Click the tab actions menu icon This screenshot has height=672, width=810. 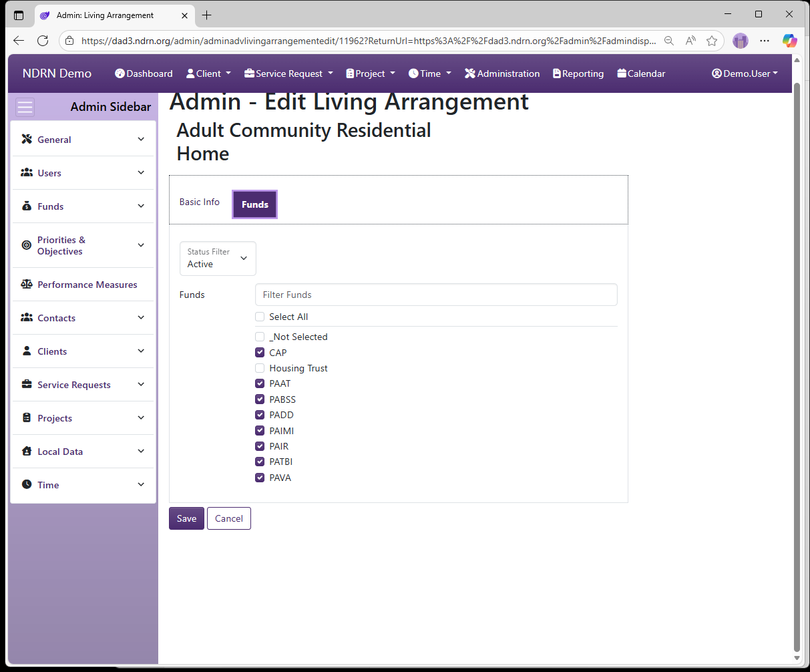tap(19, 15)
